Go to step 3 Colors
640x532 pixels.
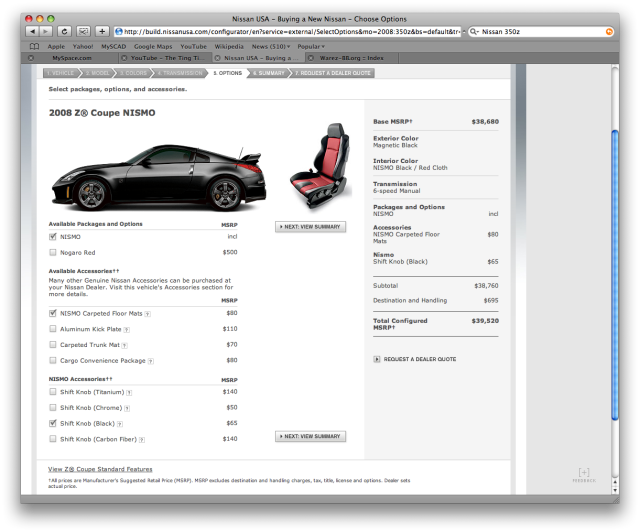click(x=133, y=73)
